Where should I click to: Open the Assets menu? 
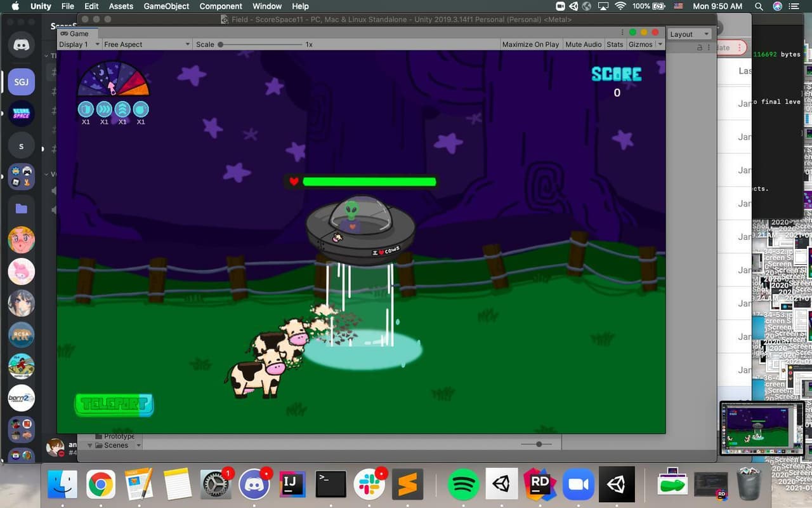tap(121, 6)
